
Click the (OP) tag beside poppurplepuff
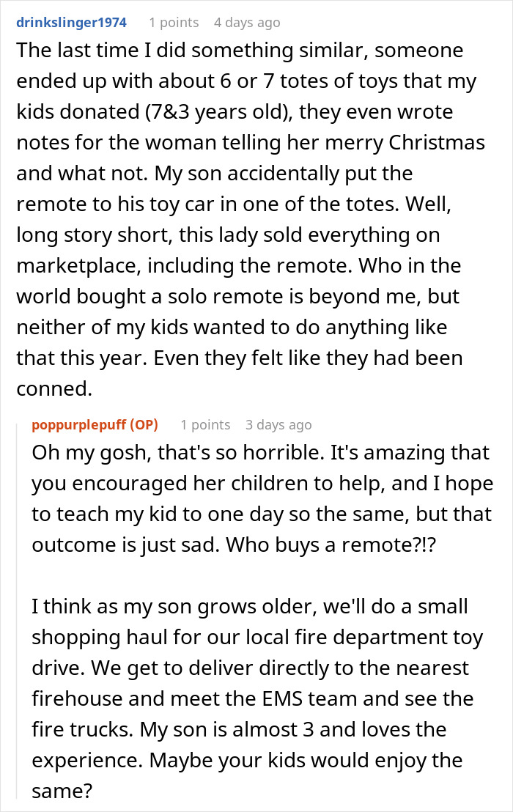tap(142, 425)
